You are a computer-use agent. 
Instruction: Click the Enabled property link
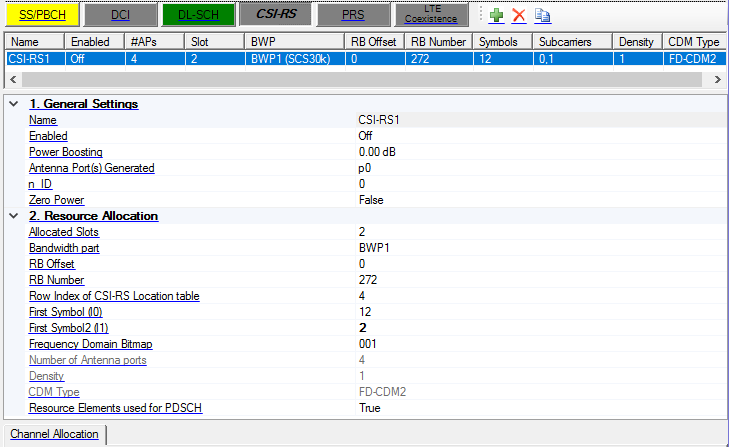(x=48, y=136)
